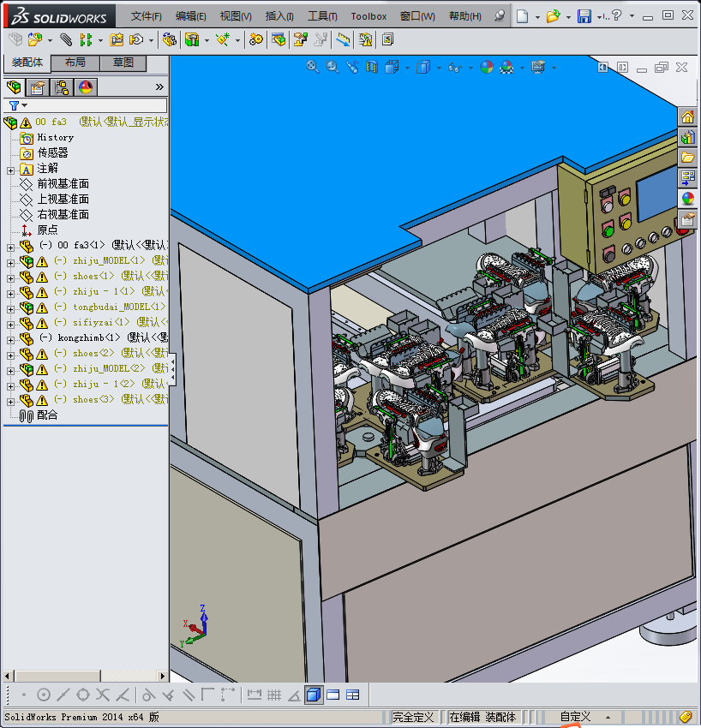Screen dimensions: 701x728
Task: Open the 视图(V) menu
Action: point(236,16)
